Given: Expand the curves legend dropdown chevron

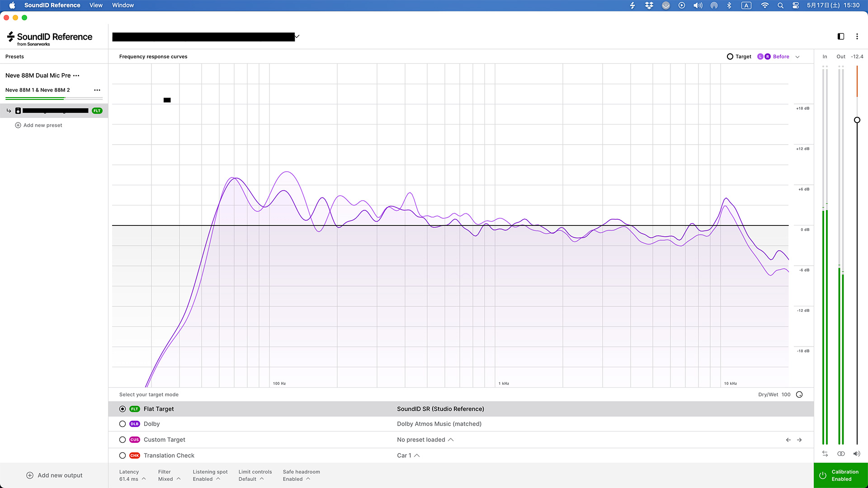Looking at the screenshot, I should pos(797,57).
